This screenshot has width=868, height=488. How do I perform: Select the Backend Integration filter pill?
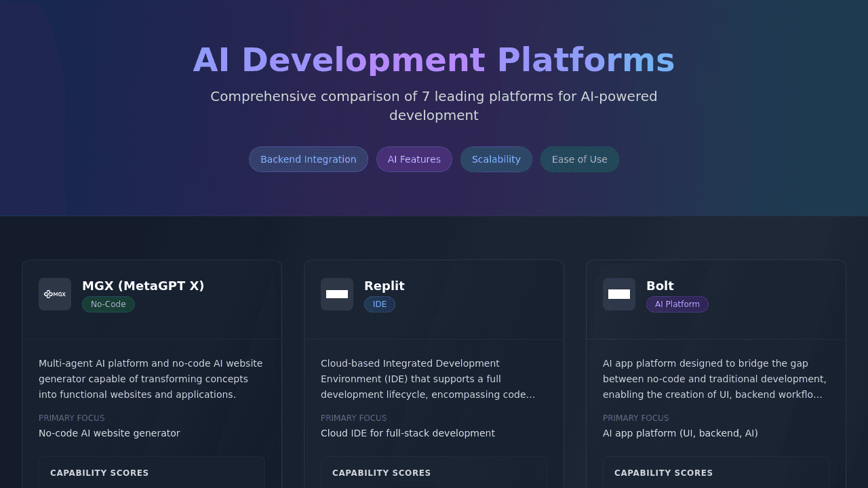(x=309, y=159)
